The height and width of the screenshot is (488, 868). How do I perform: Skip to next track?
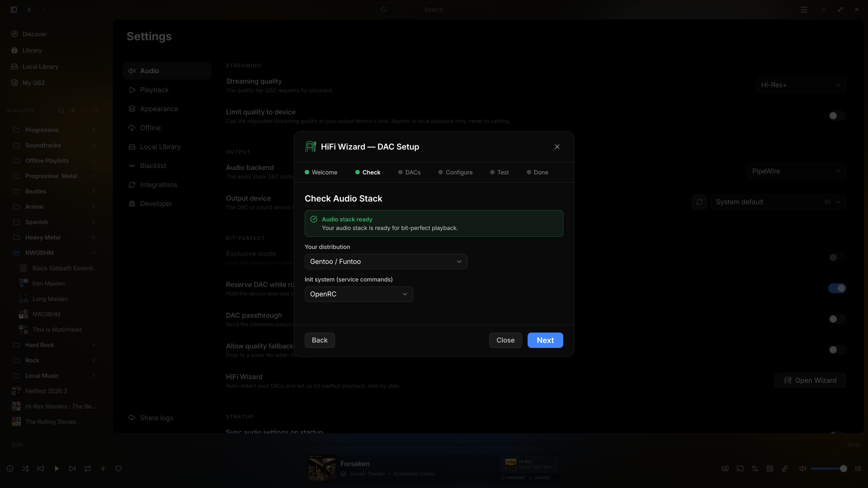(72, 469)
